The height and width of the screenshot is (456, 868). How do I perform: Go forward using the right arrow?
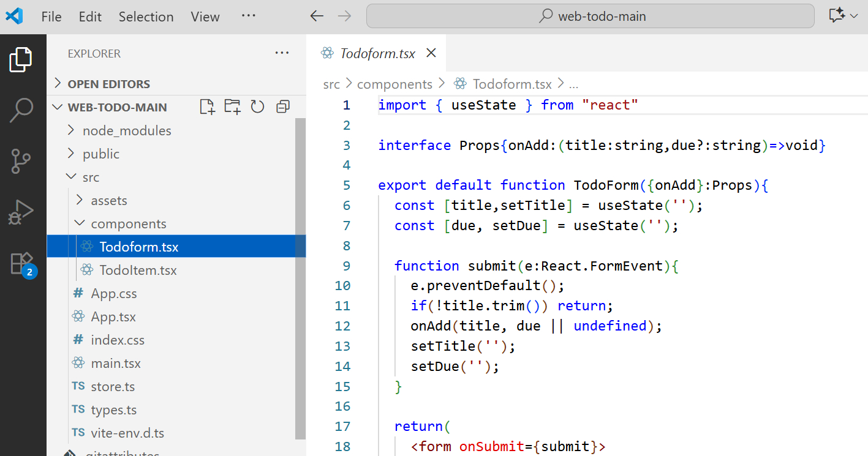click(345, 17)
